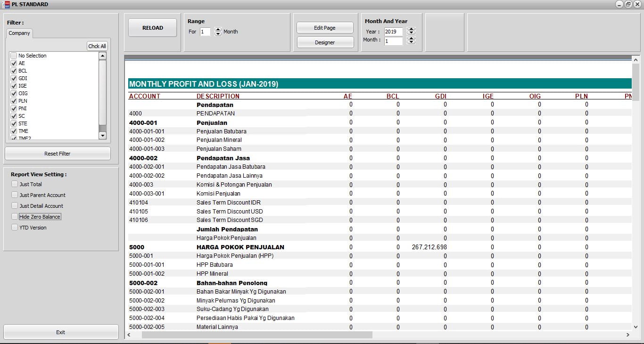Click report horizontal scrollbar right arrow
Viewport: 644px width, 344px height.
tap(627, 335)
